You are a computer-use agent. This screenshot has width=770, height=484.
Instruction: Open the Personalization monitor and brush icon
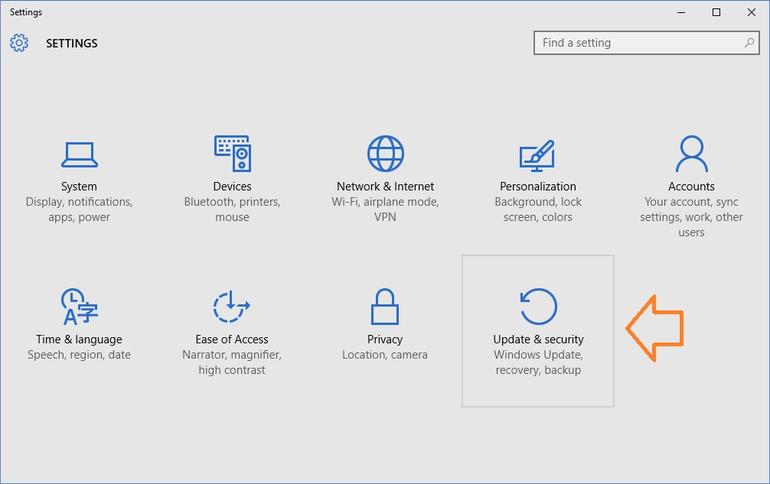[538, 154]
